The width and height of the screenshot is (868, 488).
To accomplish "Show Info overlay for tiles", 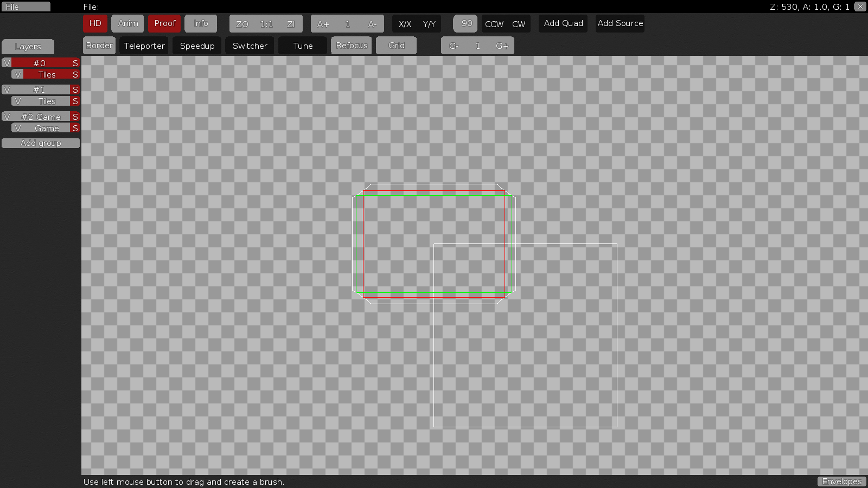I will pos(201,23).
